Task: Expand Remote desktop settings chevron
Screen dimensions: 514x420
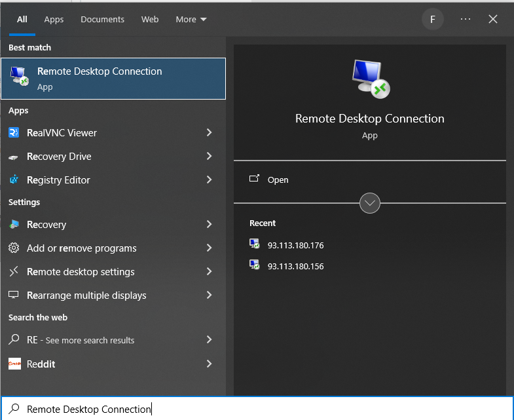Action: click(209, 271)
